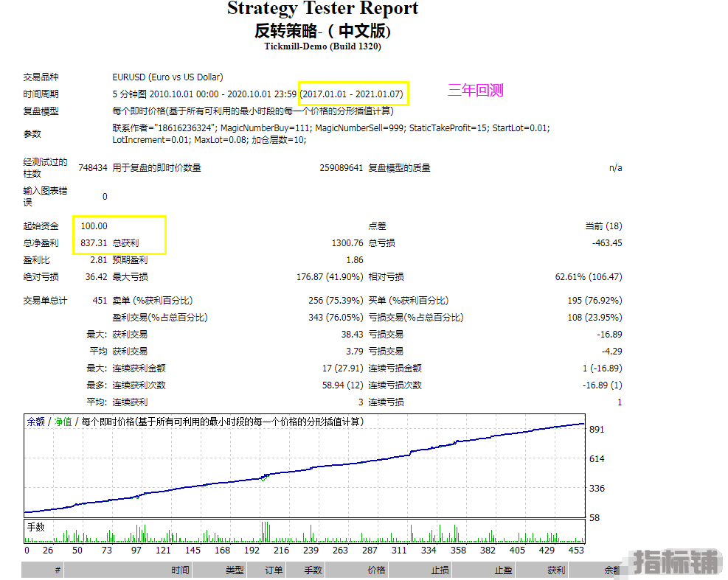Click the total net profit value 837.31
Viewport: 728px width, 580px height.
click(x=94, y=243)
